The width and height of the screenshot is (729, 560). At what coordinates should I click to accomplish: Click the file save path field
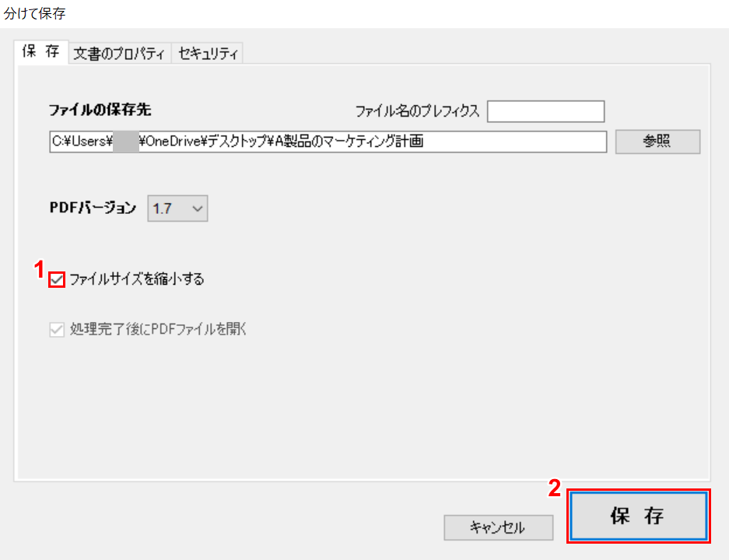(328, 142)
